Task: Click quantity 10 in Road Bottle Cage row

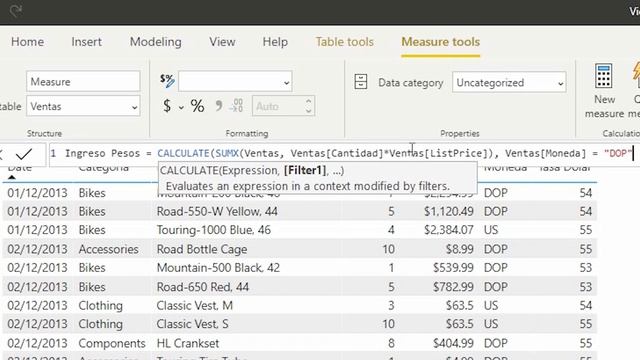Action: pos(389,249)
